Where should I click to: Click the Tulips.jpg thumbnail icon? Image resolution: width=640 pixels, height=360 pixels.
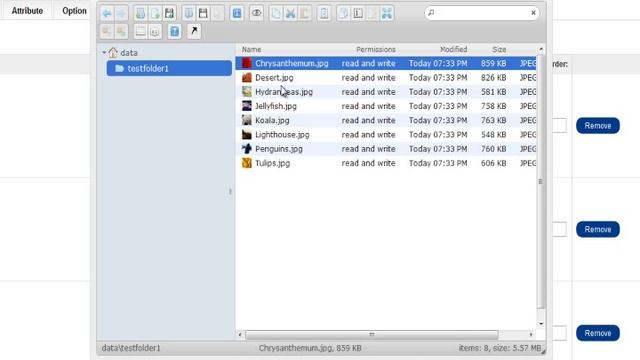coord(247,163)
